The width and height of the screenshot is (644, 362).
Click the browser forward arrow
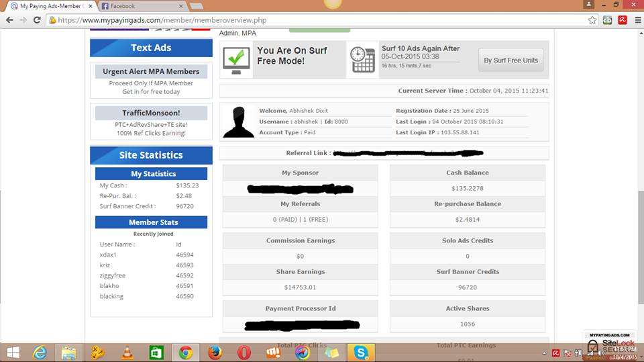[x=23, y=19]
